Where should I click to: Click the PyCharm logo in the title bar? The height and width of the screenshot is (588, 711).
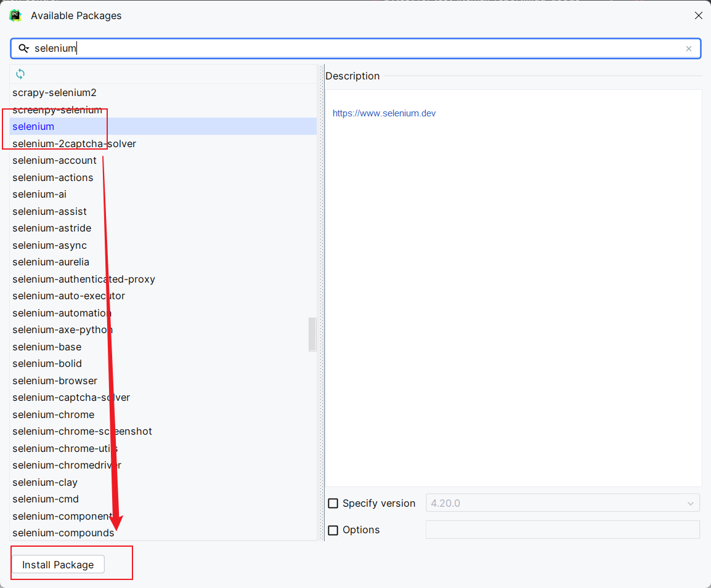click(x=15, y=15)
